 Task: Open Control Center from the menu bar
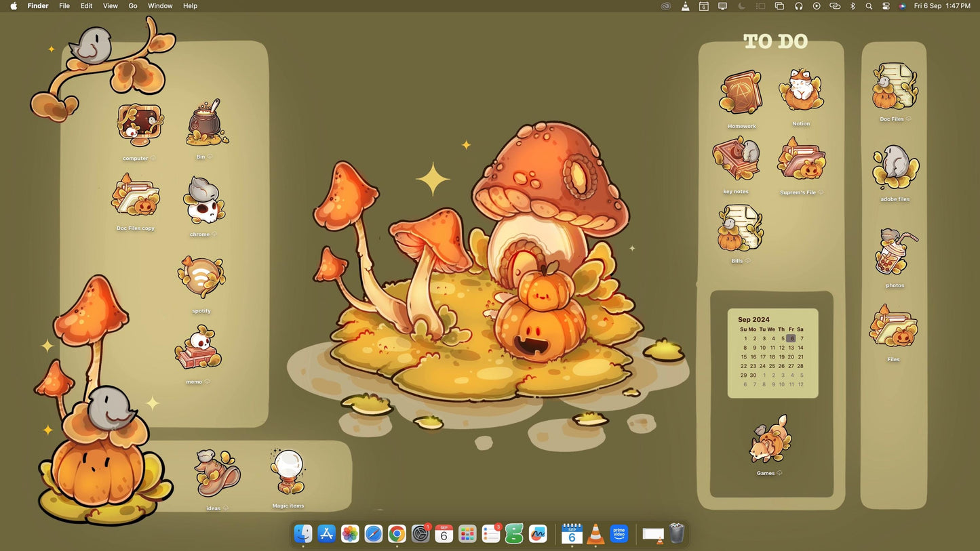coord(886,6)
